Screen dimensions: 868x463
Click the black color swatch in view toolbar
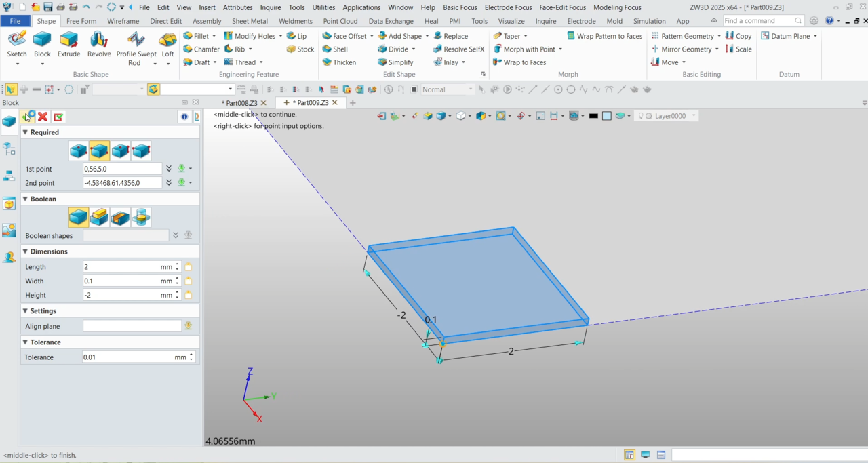[x=593, y=116]
